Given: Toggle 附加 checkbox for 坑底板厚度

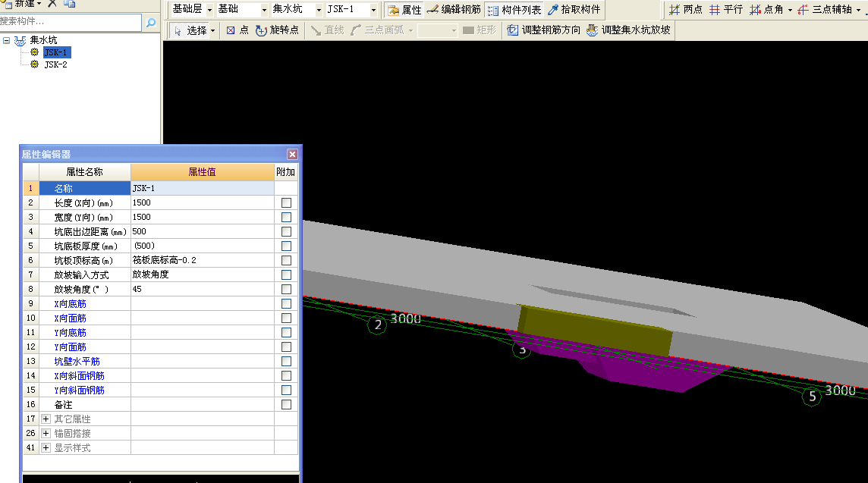Looking at the screenshot, I should click(x=286, y=246).
